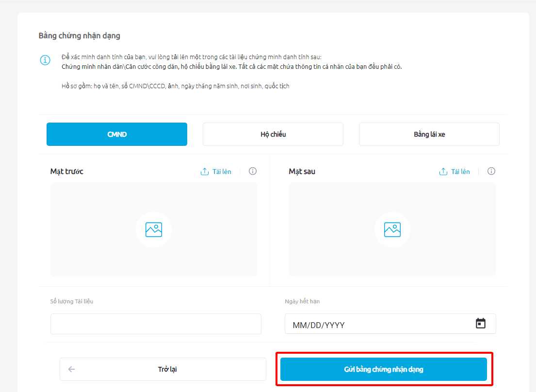Click the image placeholder in Mặt sau
Screen dimensions: 536x392
click(x=392, y=230)
